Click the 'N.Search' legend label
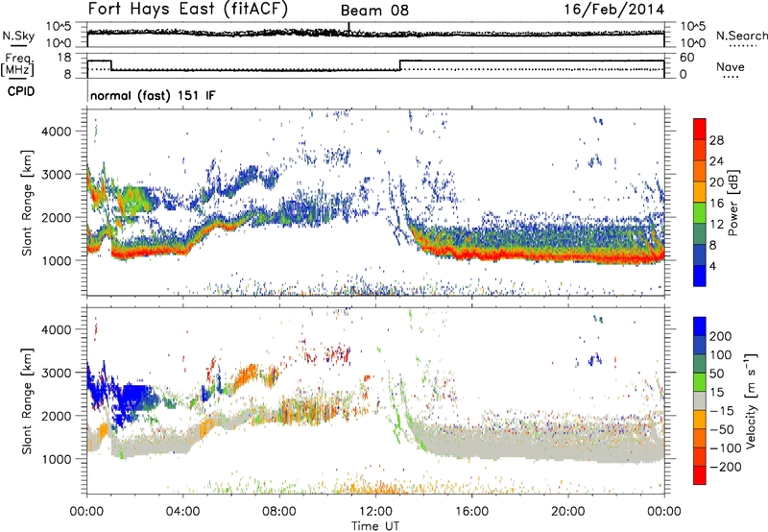Image resolution: width=768 pixels, height=532 pixels. coord(742,36)
